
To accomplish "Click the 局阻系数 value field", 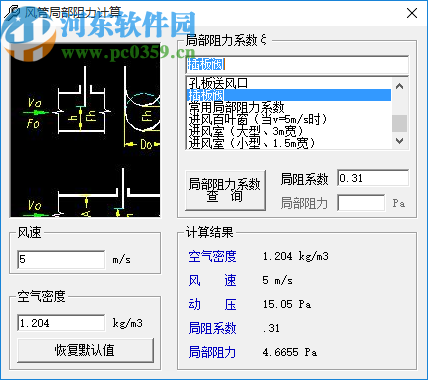I will tap(373, 178).
